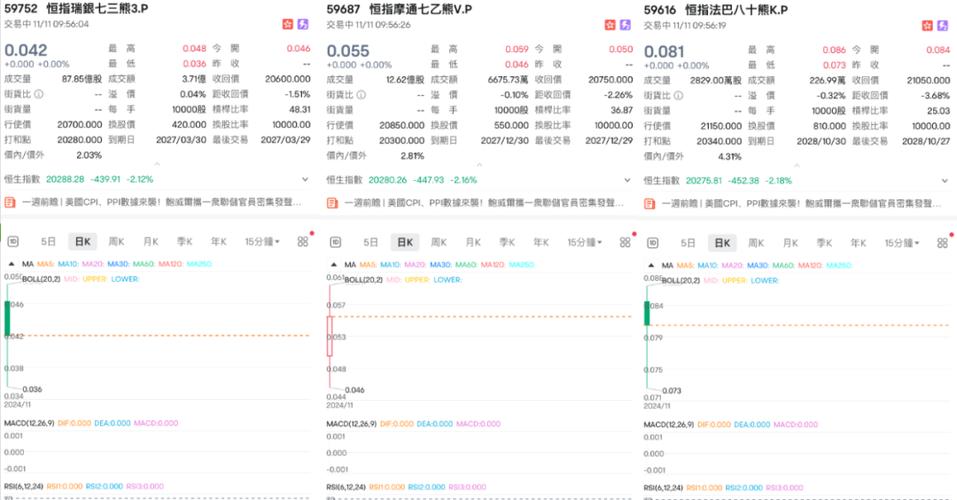
Task: Click the info icon beside 街貨比 in 59752 panel
Action: tap(38, 94)
